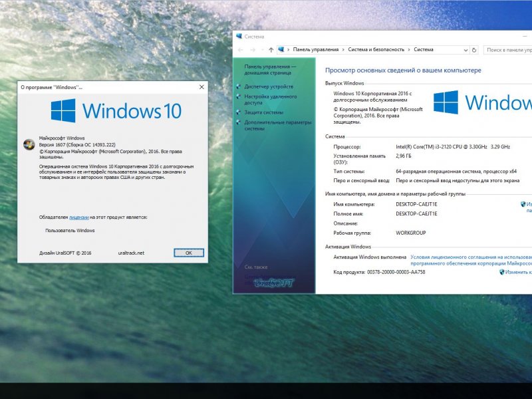Click the System window title icon
532x399 pixels.
pyautogui.click(x=239, y=37)
